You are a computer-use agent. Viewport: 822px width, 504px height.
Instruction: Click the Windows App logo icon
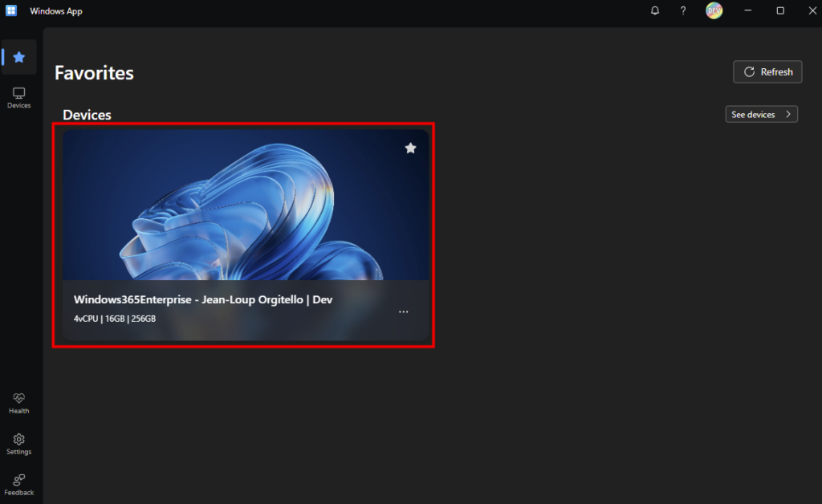12,11
